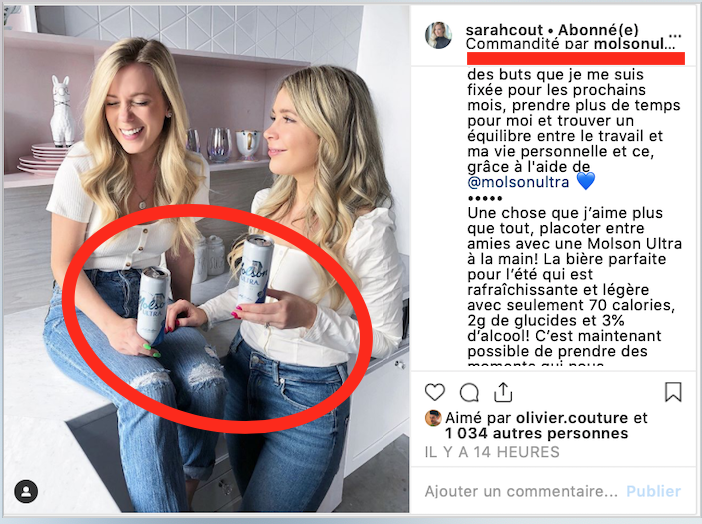
Task: View the 1 034 autres personnes likes list
Action: point(536,434)
